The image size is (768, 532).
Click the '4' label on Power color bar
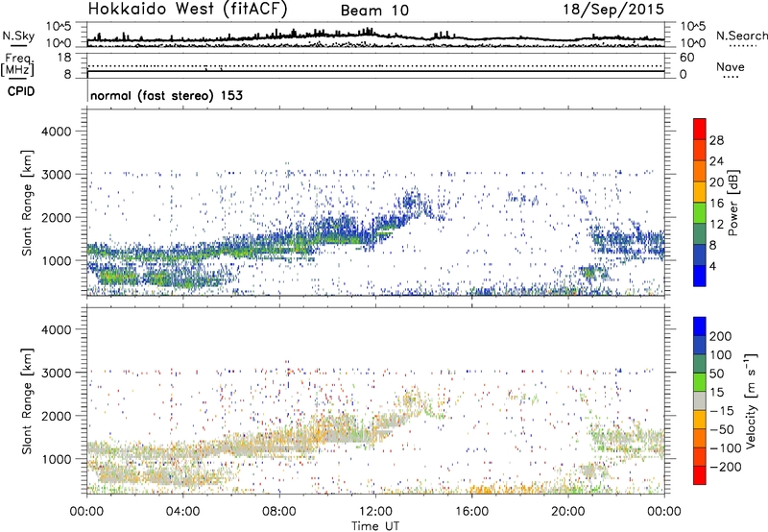coord(712,266)
